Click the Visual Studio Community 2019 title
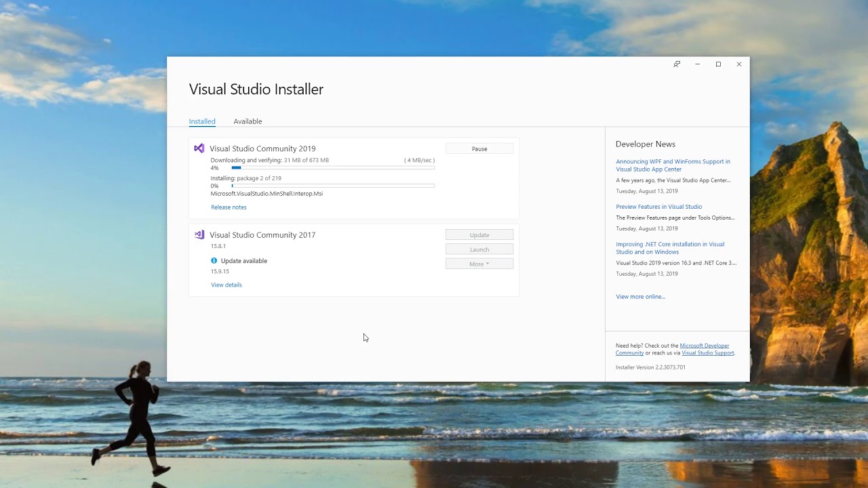 pos(262,148)
